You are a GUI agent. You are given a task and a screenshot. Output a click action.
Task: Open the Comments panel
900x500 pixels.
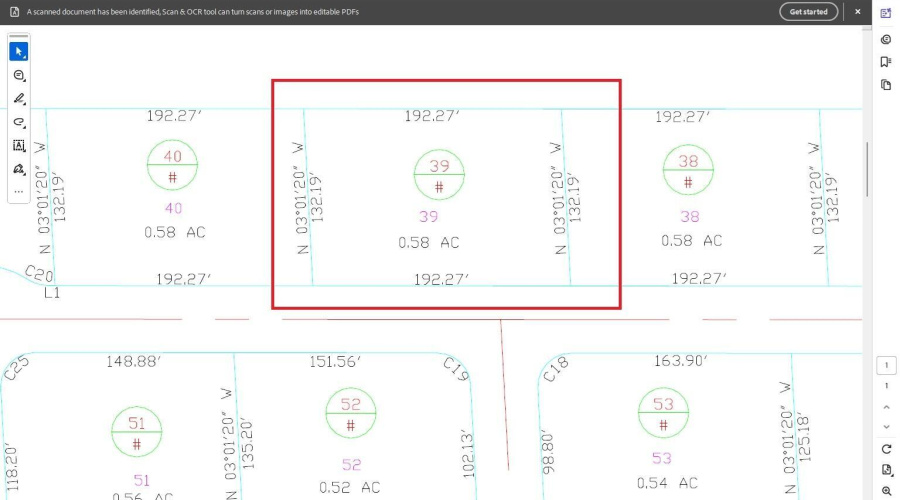[x=886, y=40]
